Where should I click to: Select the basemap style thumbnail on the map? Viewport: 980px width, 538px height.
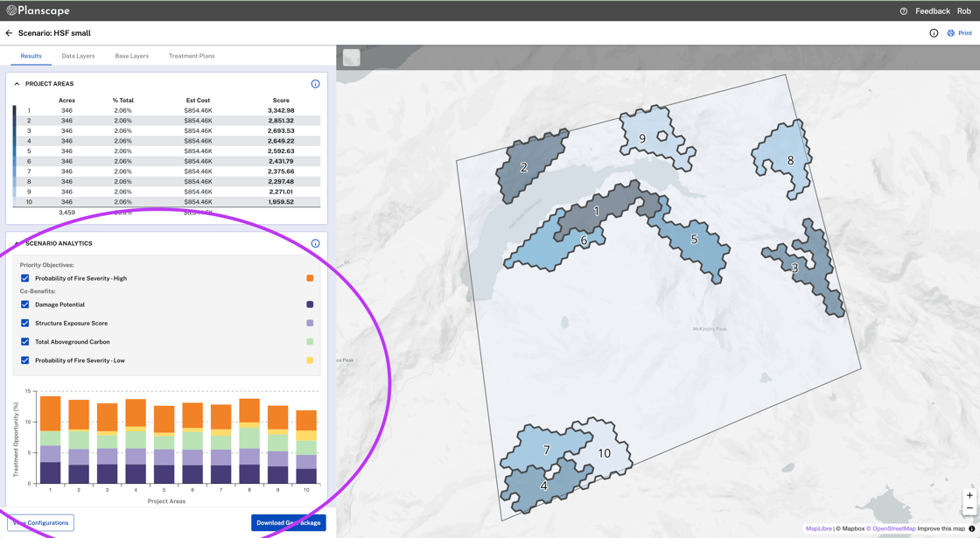coord(350,57)
